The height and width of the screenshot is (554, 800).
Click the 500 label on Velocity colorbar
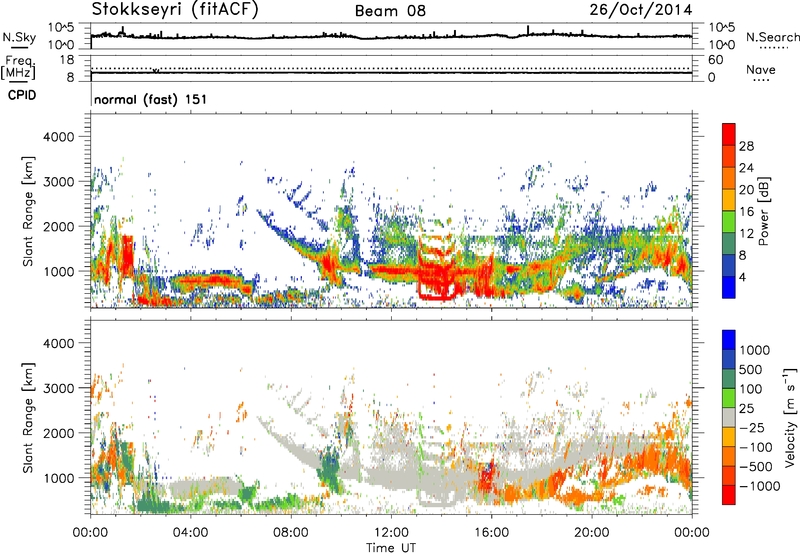tap(751, 370)
